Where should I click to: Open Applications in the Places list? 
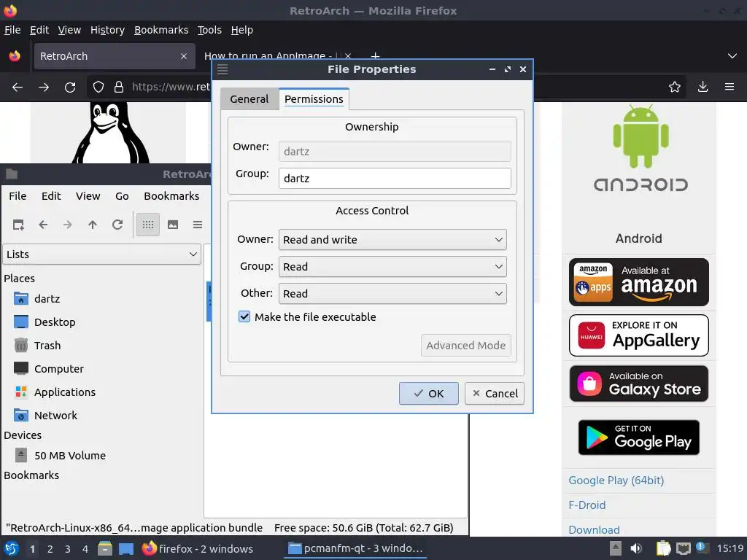point(65,392)
